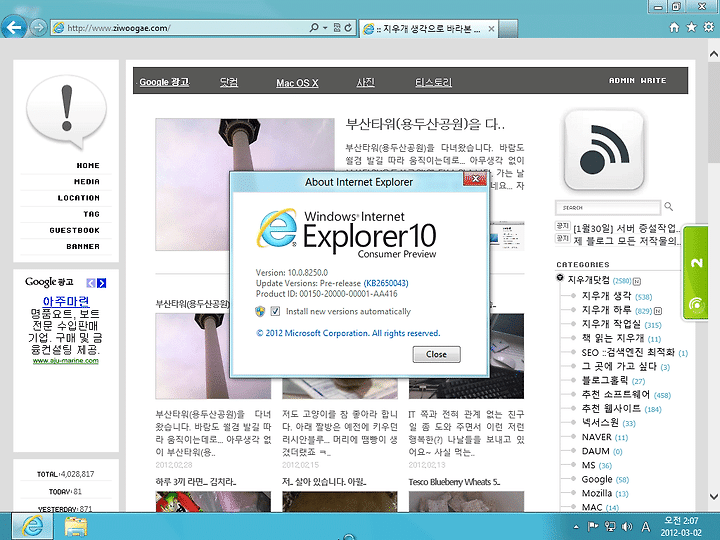The width and height of the screenshot is (720, 540).
Task: Open File Explorer folder on taskbar
Action: click(76, 527)
